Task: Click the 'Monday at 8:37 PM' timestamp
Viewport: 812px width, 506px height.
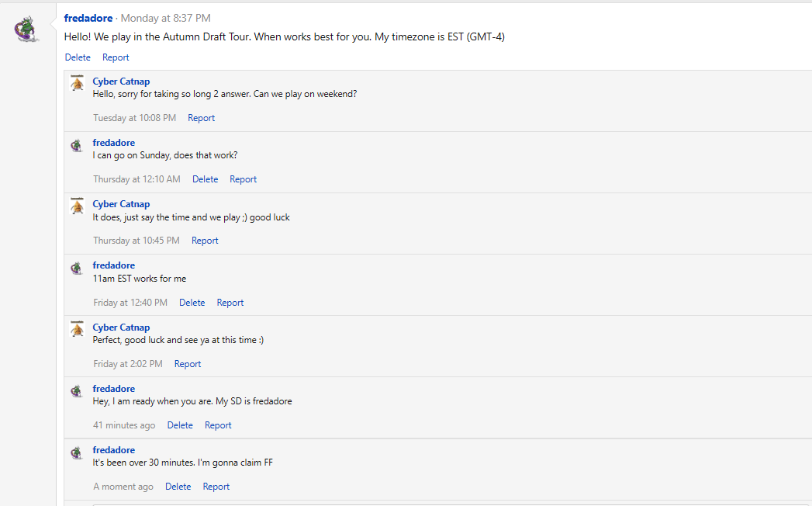Action: 165,18
